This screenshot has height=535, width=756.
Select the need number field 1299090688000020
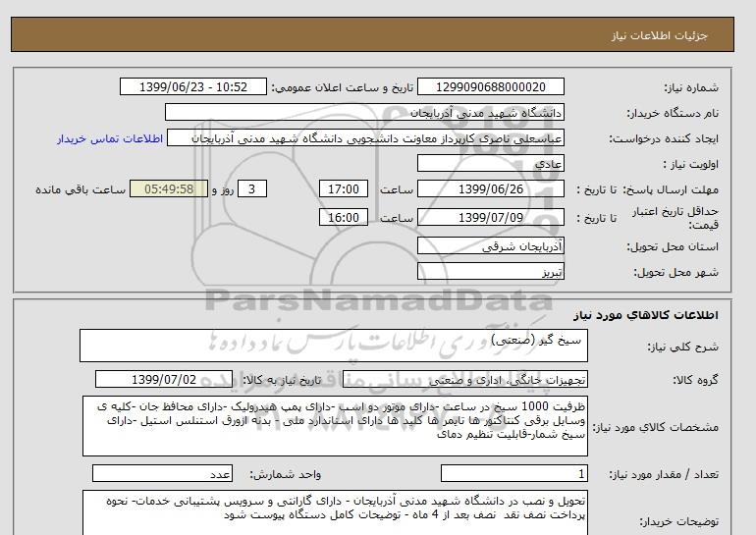point(491,87)
